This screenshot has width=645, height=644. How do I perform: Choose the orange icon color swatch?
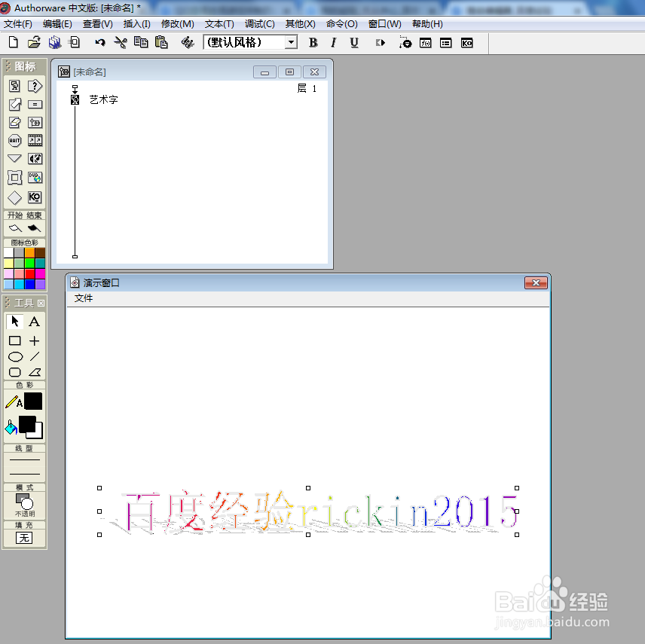29,252
